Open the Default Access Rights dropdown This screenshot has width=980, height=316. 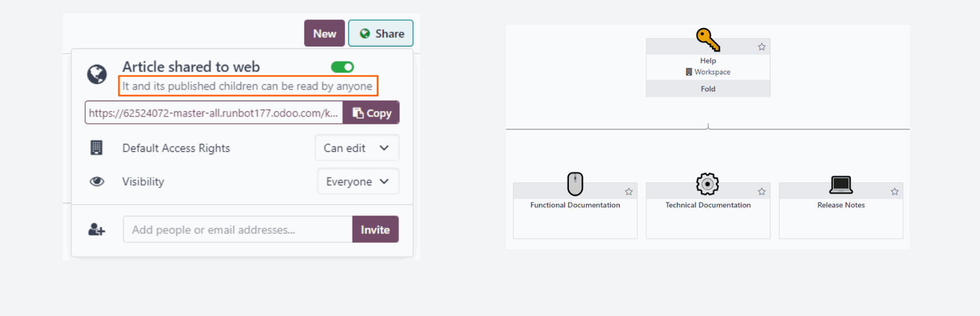(x=356, y=148)
